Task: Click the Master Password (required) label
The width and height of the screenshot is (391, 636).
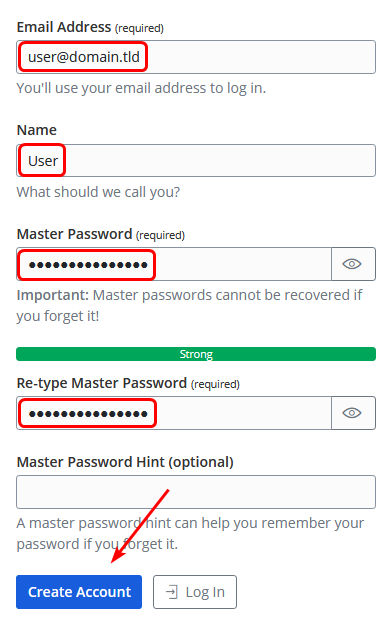Action: 101,234
